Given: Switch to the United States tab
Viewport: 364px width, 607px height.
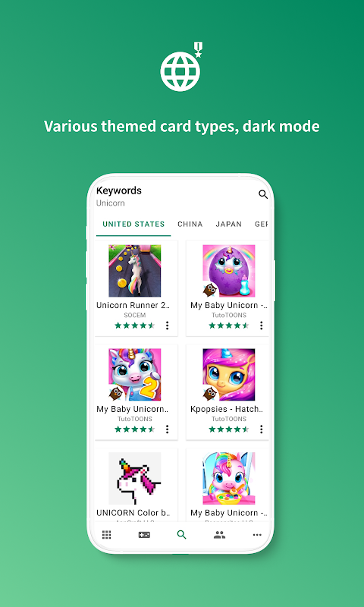Looking at the screenshot, I should pos(133,224).
